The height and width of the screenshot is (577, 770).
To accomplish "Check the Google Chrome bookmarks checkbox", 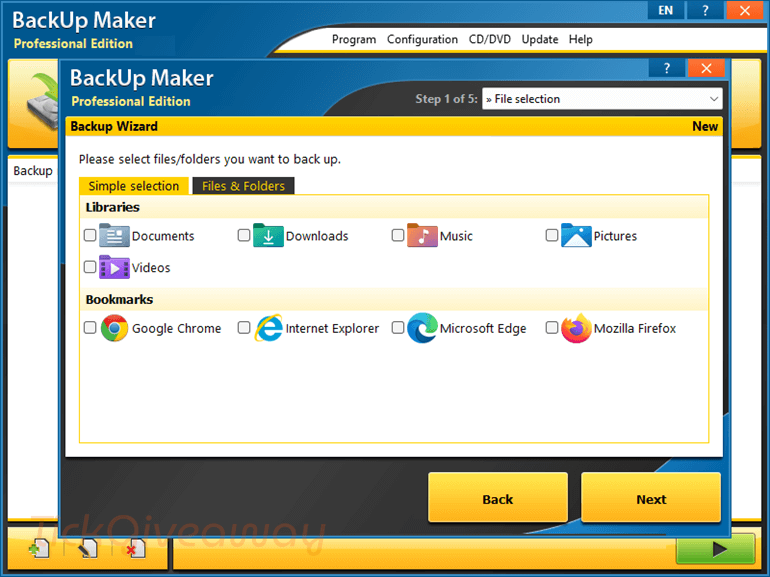I will [90, 328].
